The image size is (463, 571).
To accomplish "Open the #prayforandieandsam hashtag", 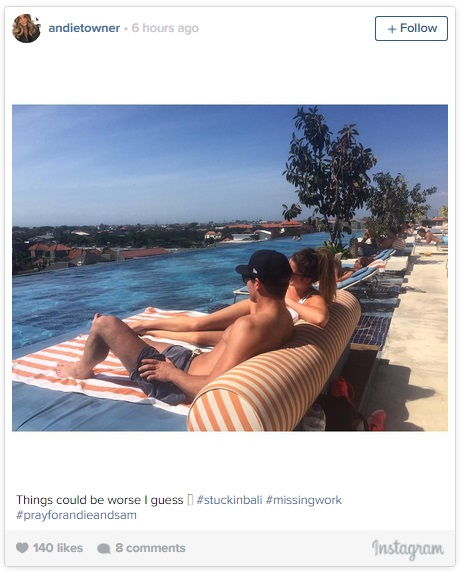I will [76, 515].
